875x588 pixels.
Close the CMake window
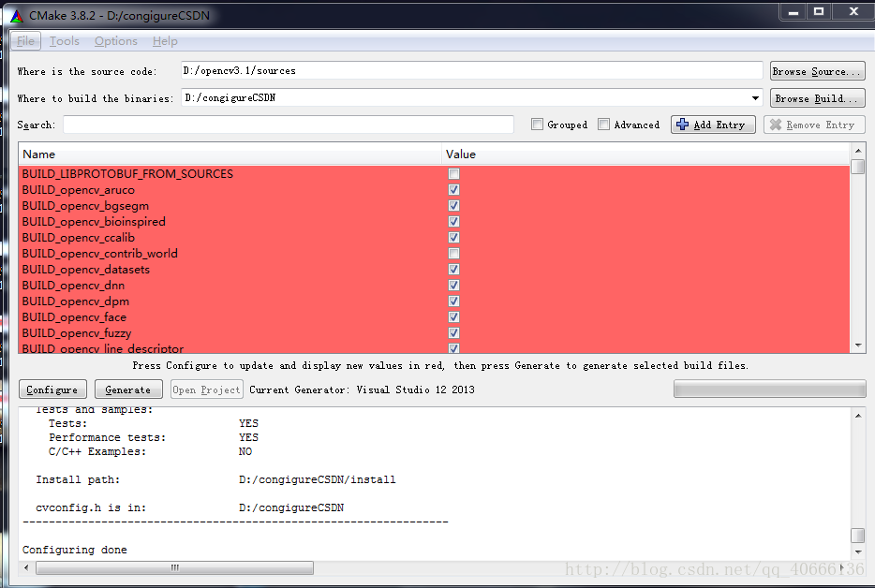click(853, 12)
